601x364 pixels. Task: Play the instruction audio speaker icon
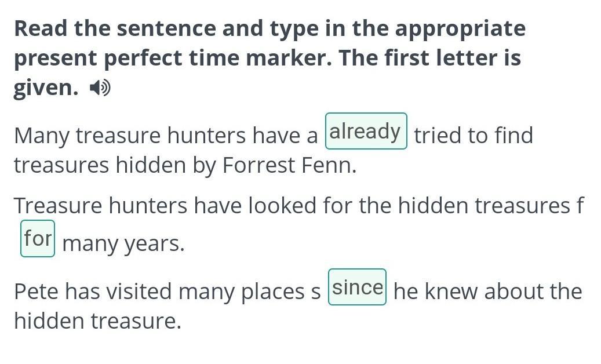[100, 88]
